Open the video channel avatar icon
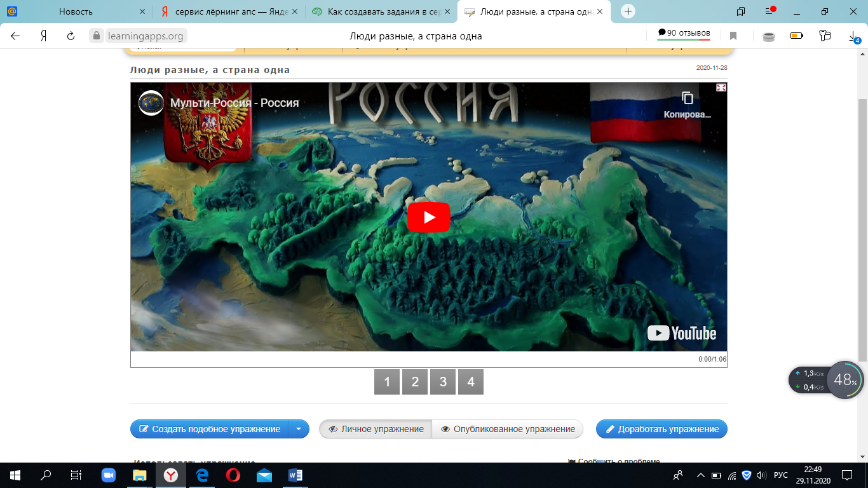The height and width of the screenshot is (488, 868). click(151, 103)
